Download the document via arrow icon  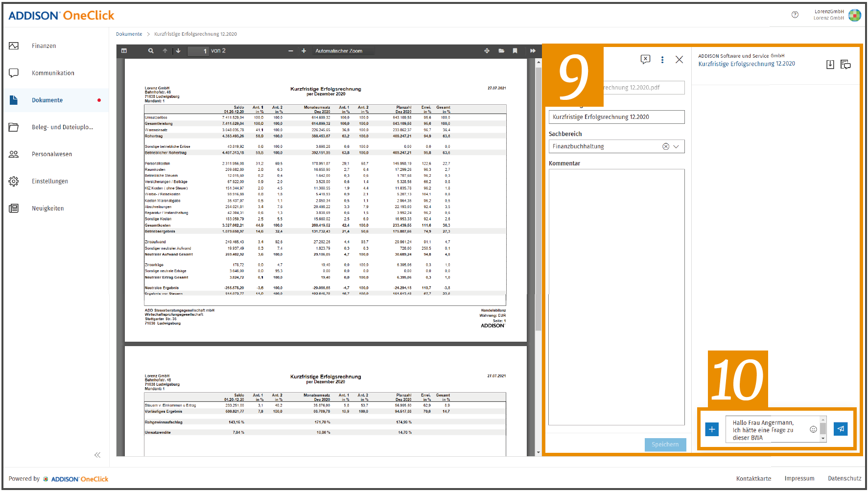pyautogui.click(x=830, y=65)
